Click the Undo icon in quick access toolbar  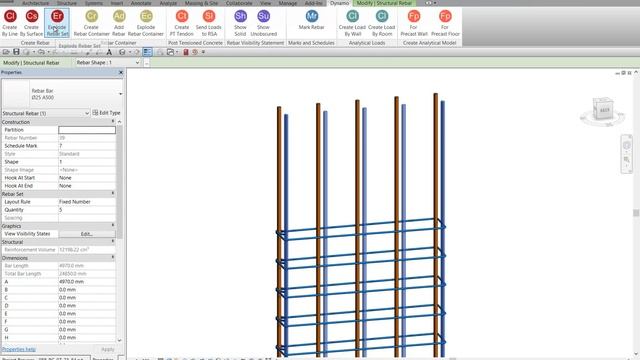point(41,52)
